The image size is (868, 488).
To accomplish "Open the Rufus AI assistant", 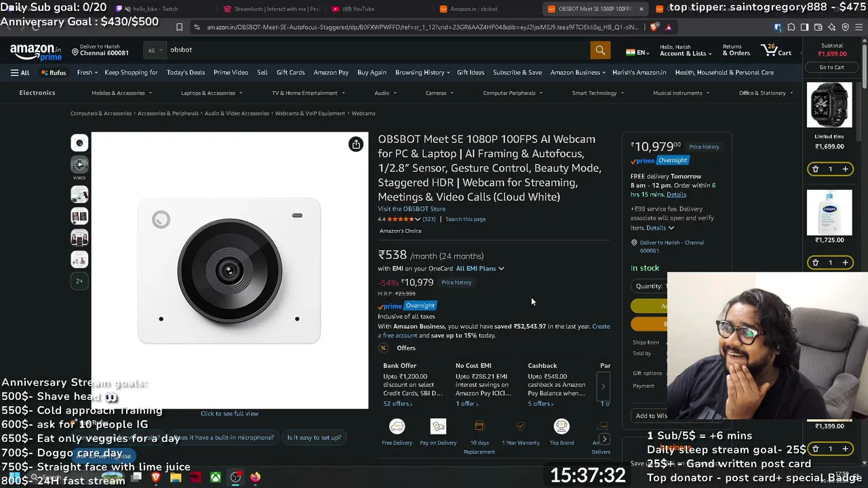I will click(x=54, y=73).
